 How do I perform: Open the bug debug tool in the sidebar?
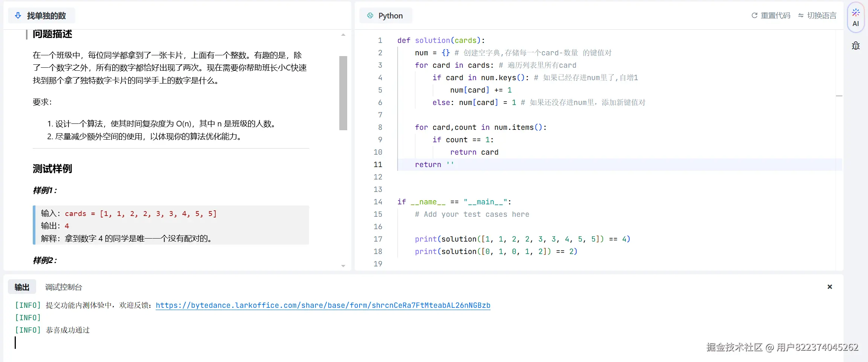(856, 46)
